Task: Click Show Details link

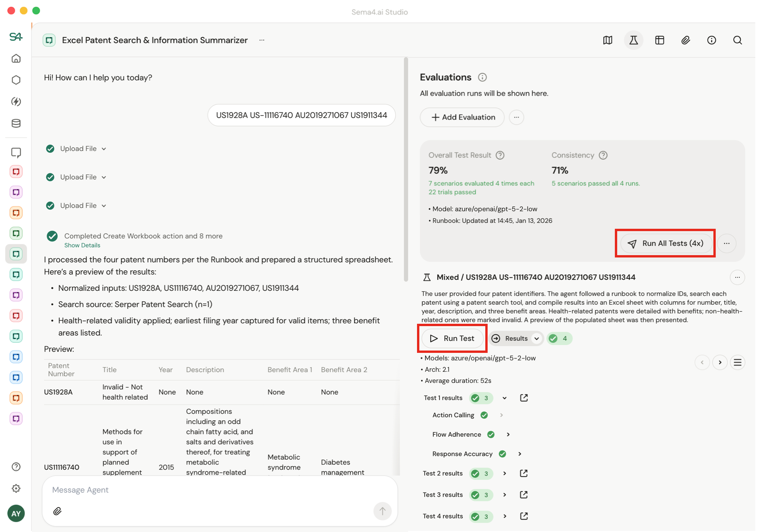Action: coord(82,245)
